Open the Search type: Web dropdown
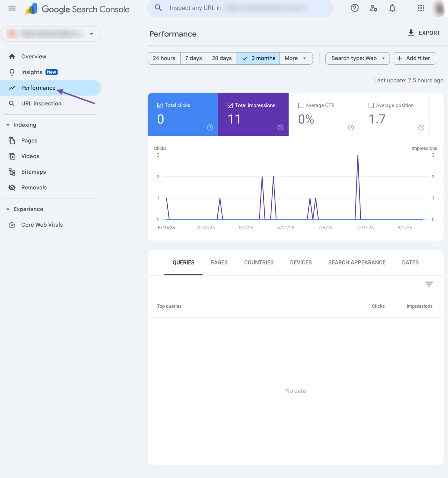The width and height of the screenshot is (448, 478). (357, 58)
